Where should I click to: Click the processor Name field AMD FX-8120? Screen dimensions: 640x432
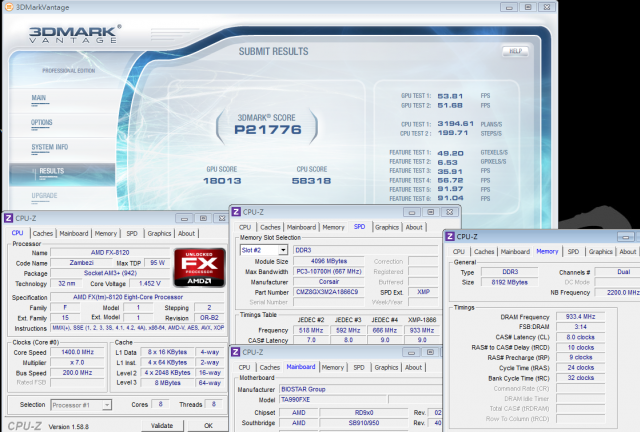point(110,252)
